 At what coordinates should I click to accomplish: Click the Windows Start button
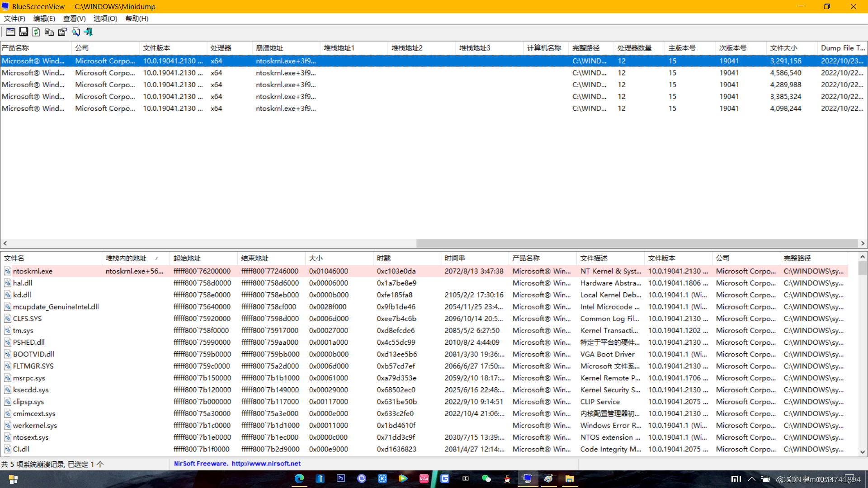(13, 479)
